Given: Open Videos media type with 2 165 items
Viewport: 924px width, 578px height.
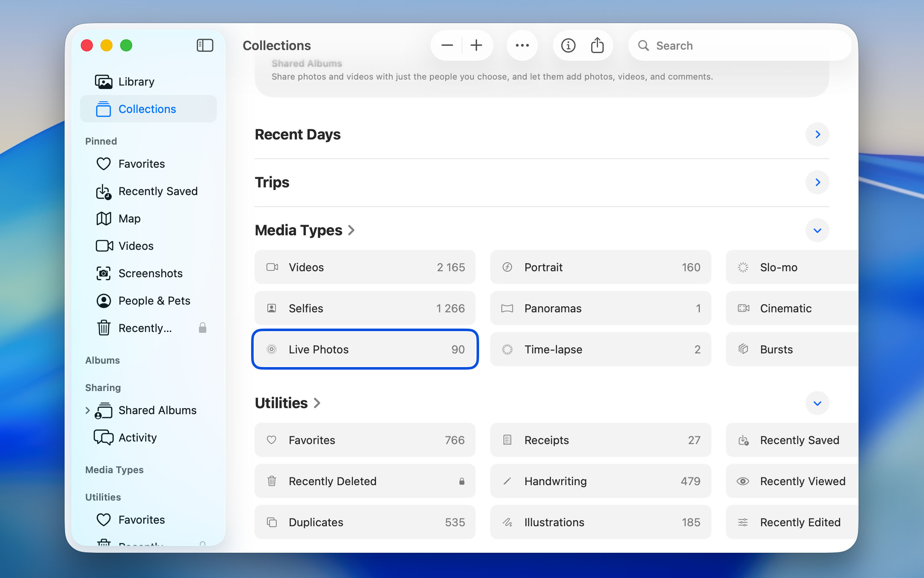Looking at the screenshot, I should tap(365, 267).
